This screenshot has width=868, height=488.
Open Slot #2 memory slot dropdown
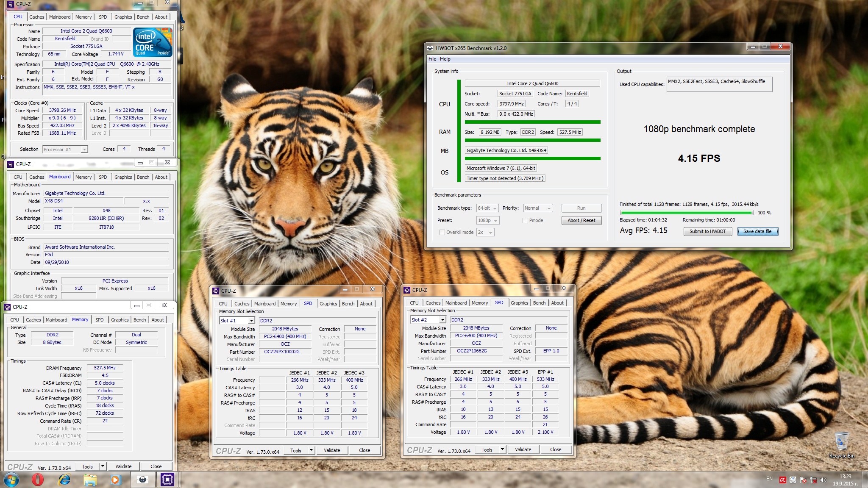[428, 320]
